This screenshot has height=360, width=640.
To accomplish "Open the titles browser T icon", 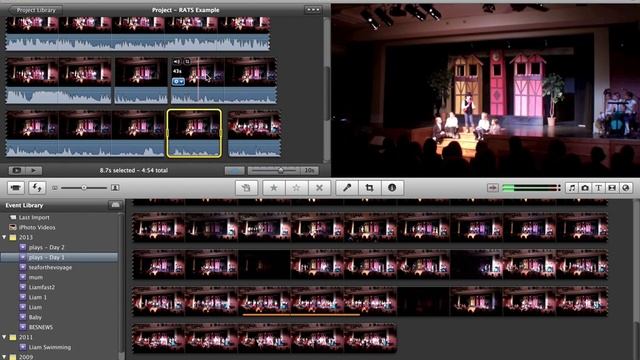I will coord(598,188).
